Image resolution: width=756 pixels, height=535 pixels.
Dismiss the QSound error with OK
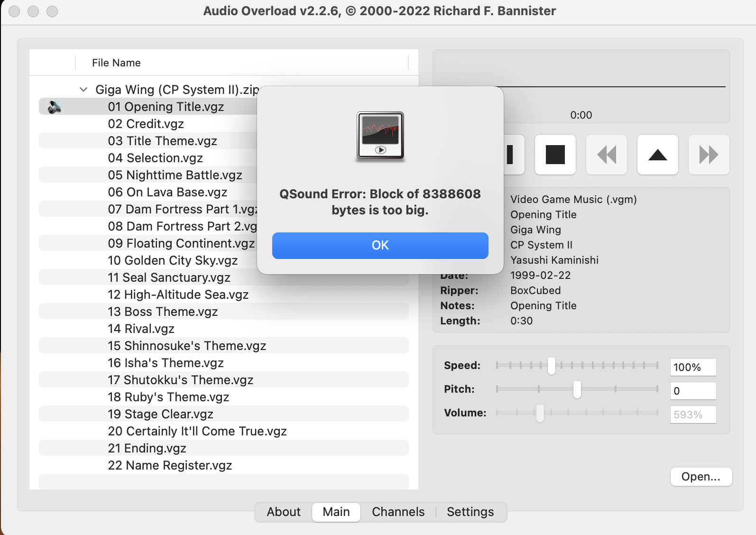(x=380, y=245)
